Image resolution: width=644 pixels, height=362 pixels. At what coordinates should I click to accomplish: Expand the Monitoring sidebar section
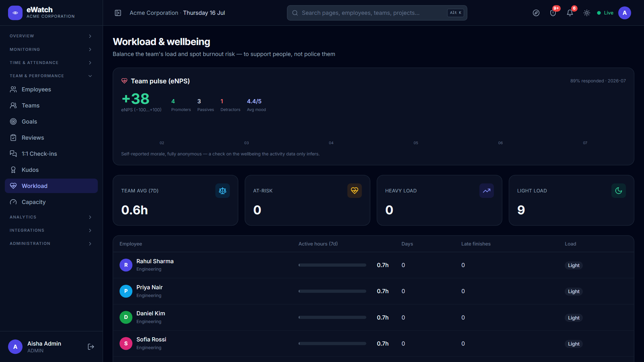(51, 50)
